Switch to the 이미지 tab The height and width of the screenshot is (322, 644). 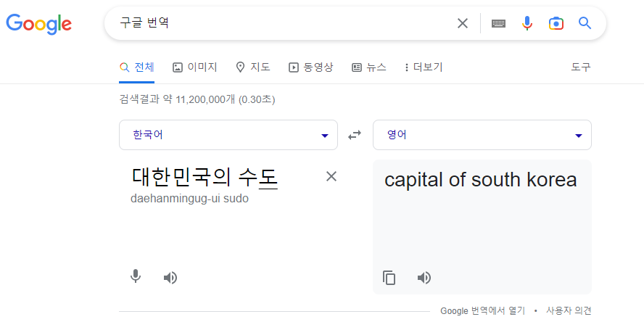pos(194,67)
